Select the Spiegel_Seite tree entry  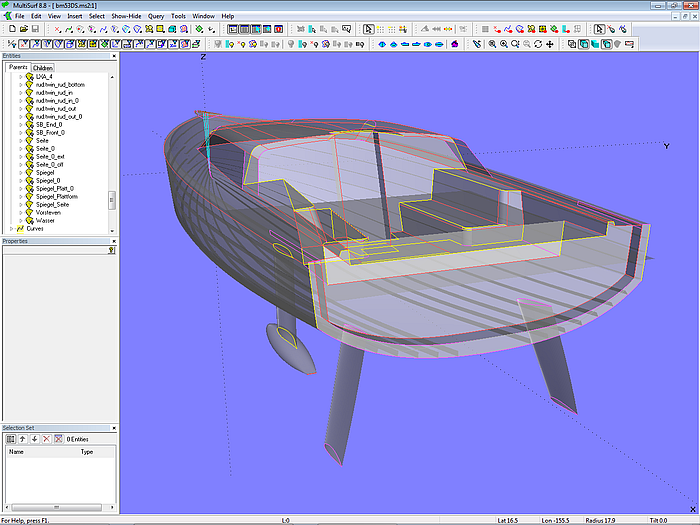click(53, 204)
